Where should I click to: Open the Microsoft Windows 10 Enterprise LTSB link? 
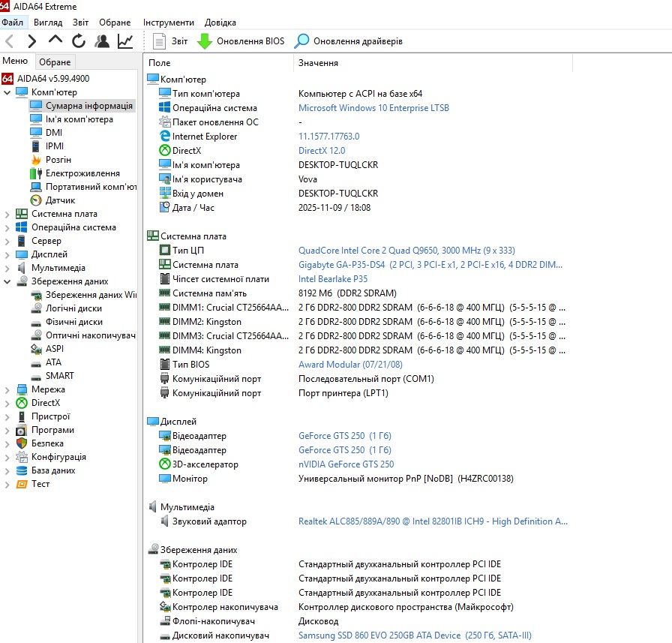click(x=373, y=108)
